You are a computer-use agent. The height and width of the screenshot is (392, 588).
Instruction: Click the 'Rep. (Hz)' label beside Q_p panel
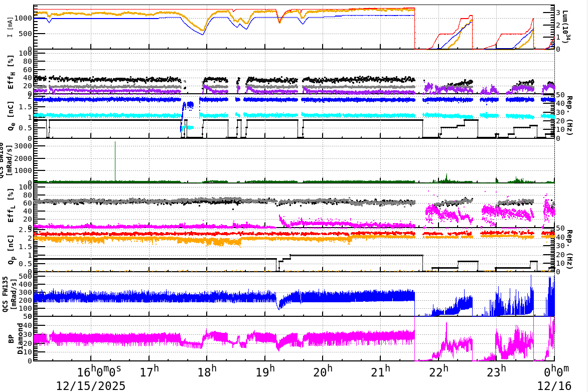coord(569,250)
